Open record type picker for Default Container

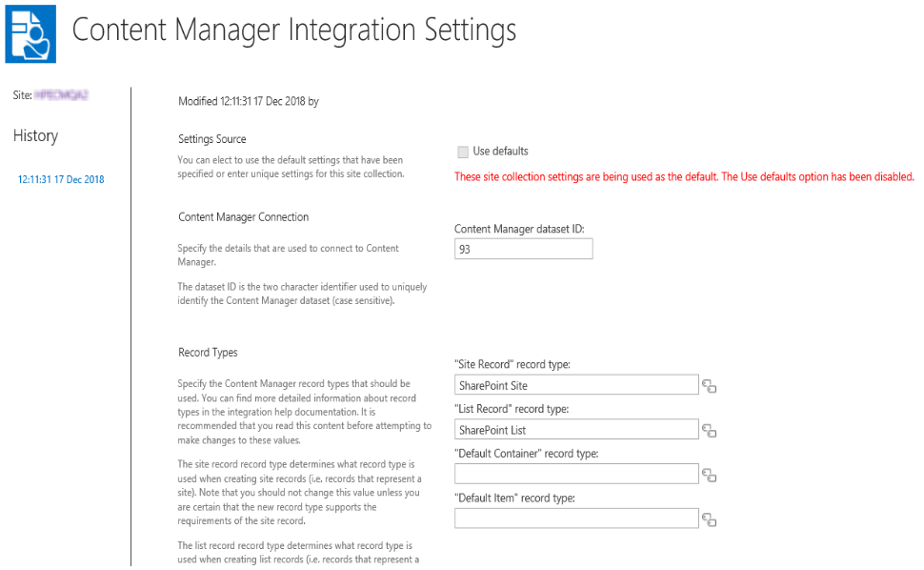click(x=709, y=475)
